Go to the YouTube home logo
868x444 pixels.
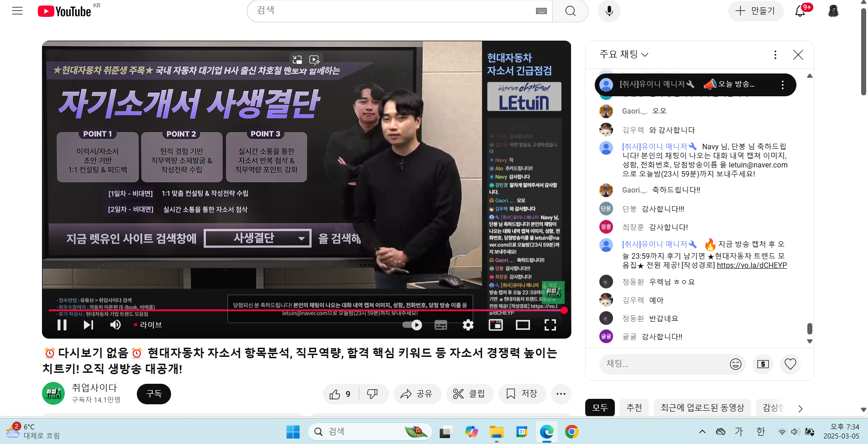[x=64, y=11]
